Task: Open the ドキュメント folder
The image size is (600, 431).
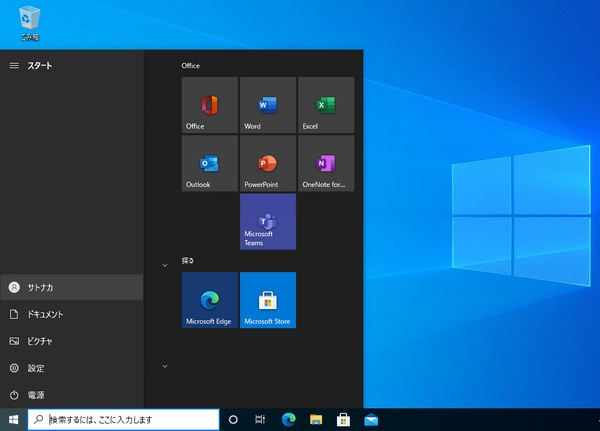Action: [72, 314]
